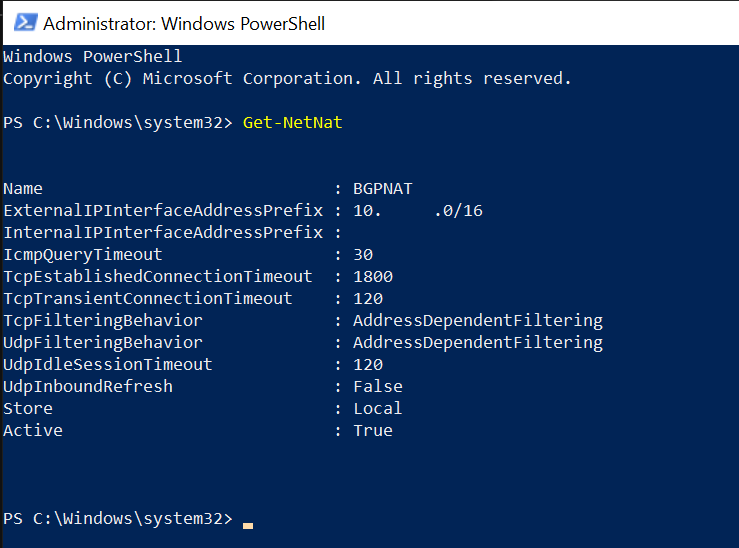
Task: Click the Windows PowerShell banner line
Action: [x=92, y=57]
